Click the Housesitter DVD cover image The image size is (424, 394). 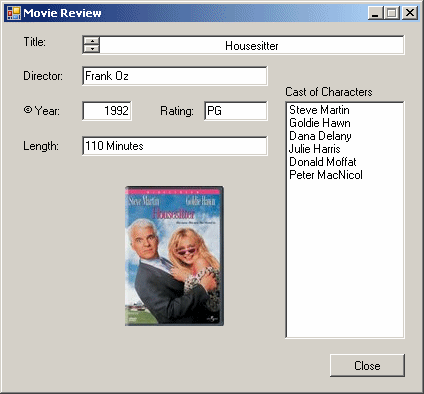[174, 256]
